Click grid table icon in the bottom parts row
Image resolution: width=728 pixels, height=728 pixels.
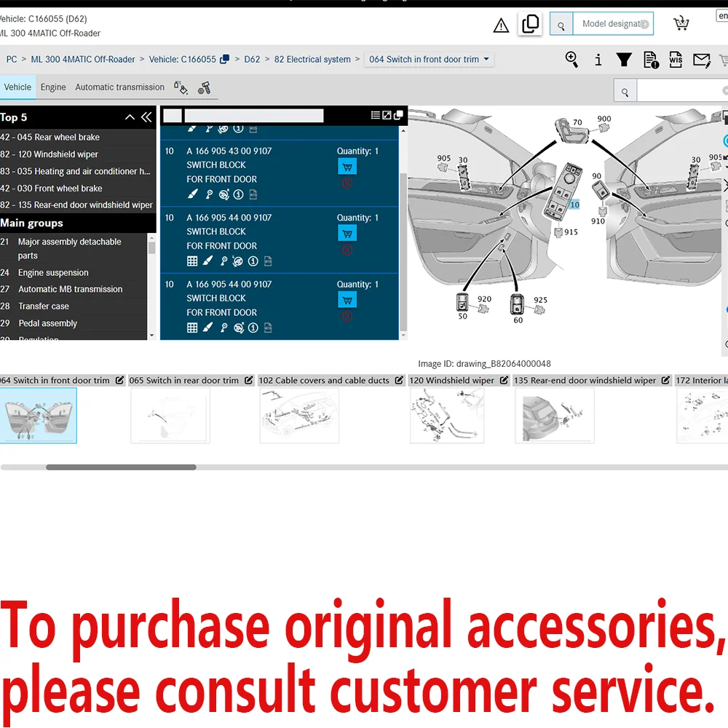(192, 328)
